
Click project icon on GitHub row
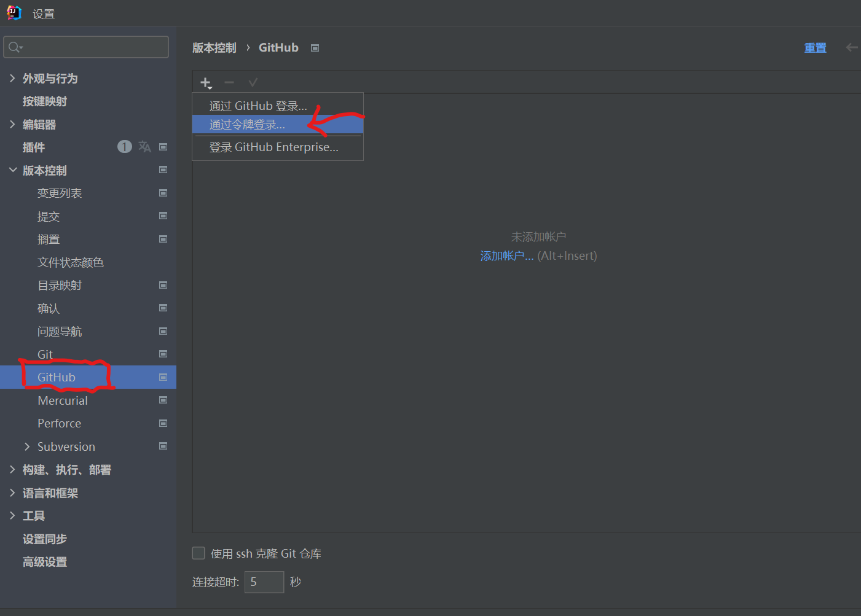click(x=163, y=377)
